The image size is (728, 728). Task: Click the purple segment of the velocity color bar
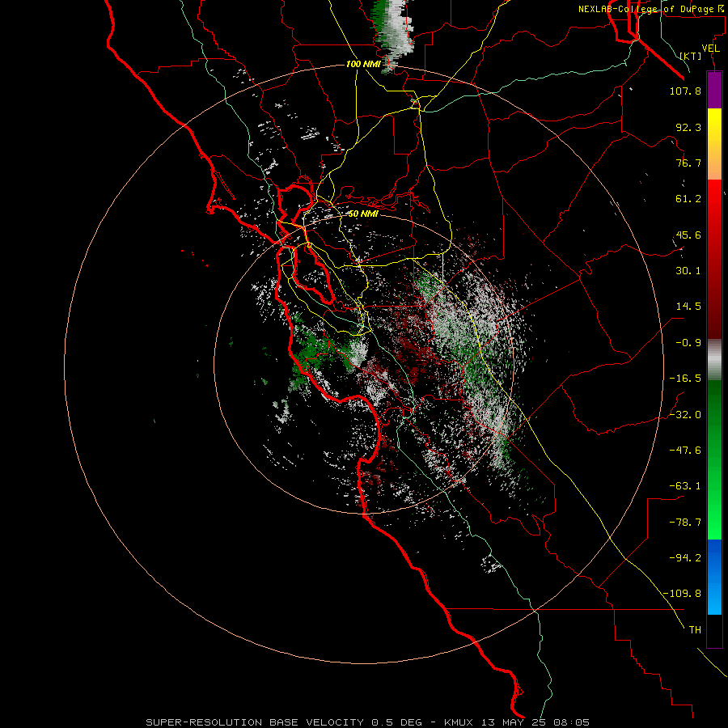[x=714, y=90]
